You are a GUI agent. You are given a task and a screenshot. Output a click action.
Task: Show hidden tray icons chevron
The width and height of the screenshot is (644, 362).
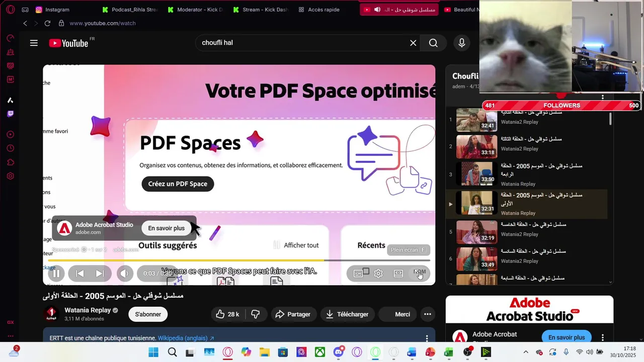tap(526, 352)
